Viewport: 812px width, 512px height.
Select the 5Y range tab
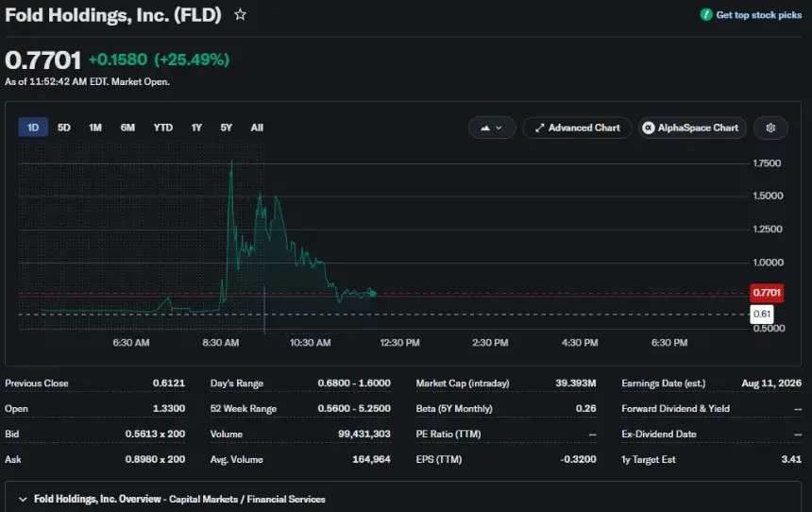click(x=227, y=128)
